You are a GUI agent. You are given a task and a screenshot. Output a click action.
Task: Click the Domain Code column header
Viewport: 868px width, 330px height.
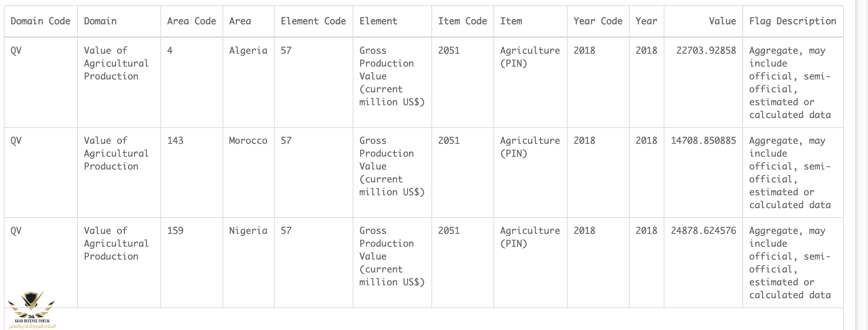(40, 21)
